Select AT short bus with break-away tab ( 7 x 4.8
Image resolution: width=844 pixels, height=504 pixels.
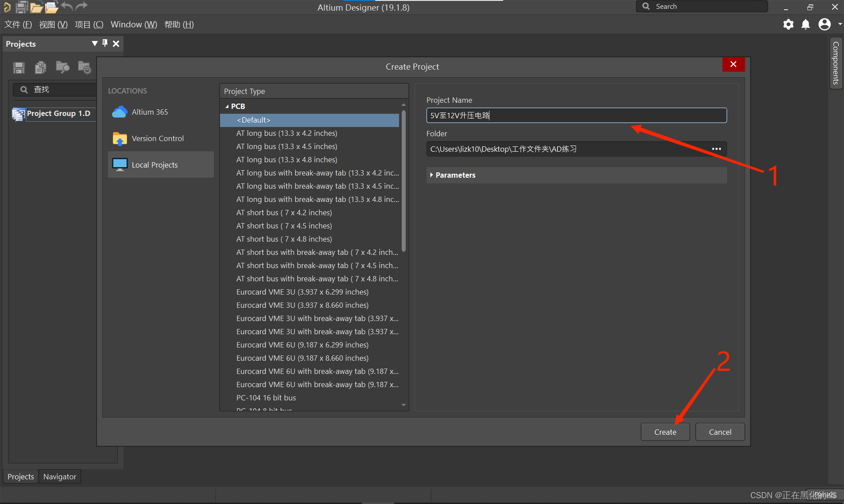310,279
